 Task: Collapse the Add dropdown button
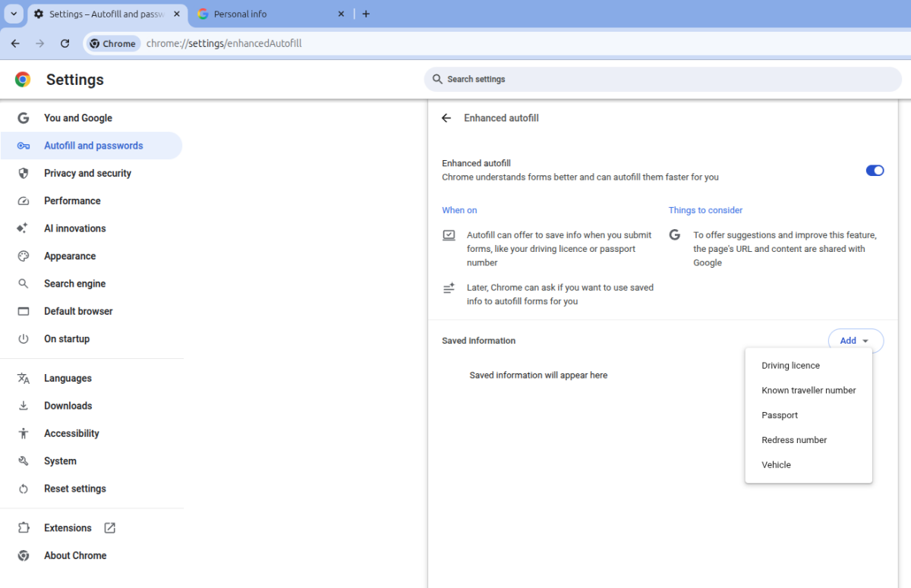coord(856,341)
